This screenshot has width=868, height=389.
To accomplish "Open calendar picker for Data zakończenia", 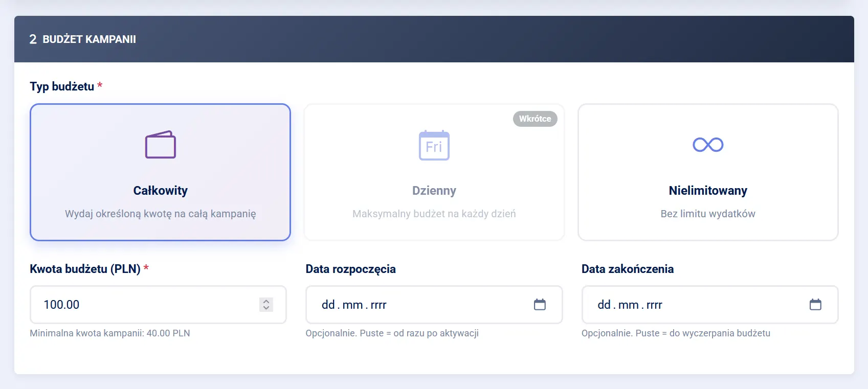I will [x=815, y=305].
